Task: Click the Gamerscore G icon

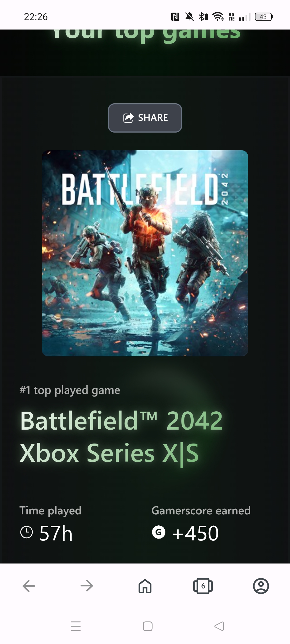Action: 159,532
